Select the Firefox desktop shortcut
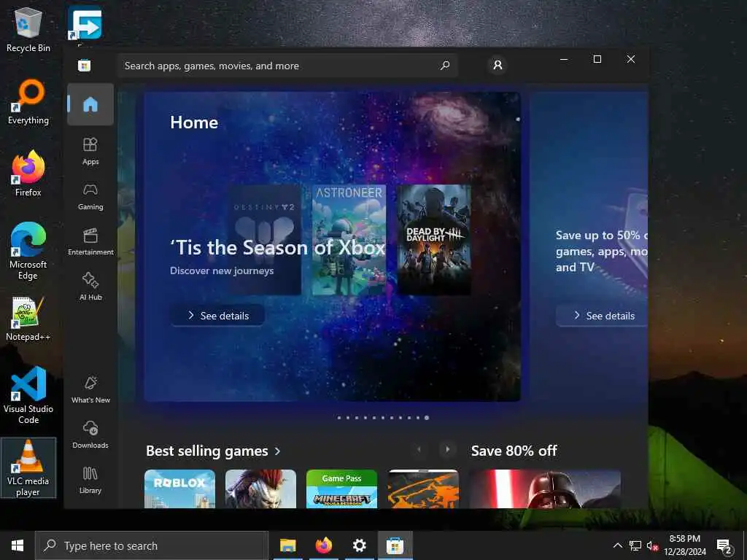747x560 pixels. click(x=28, y=174)
